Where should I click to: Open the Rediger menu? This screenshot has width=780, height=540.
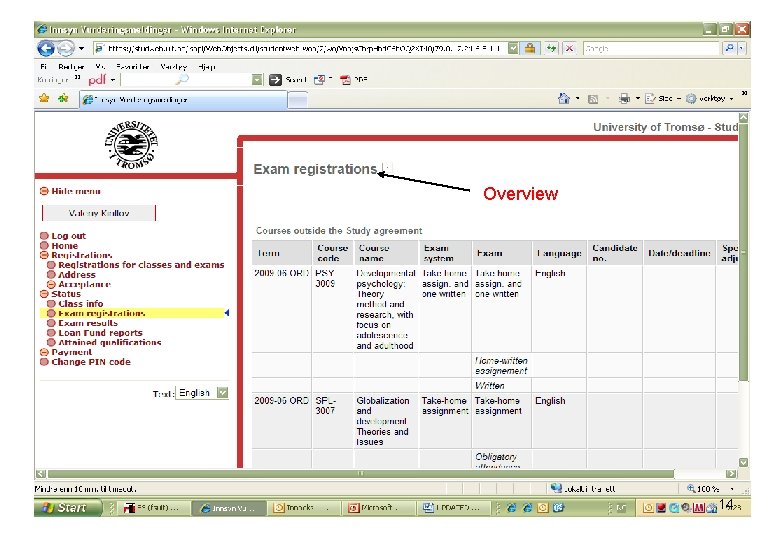71,67
